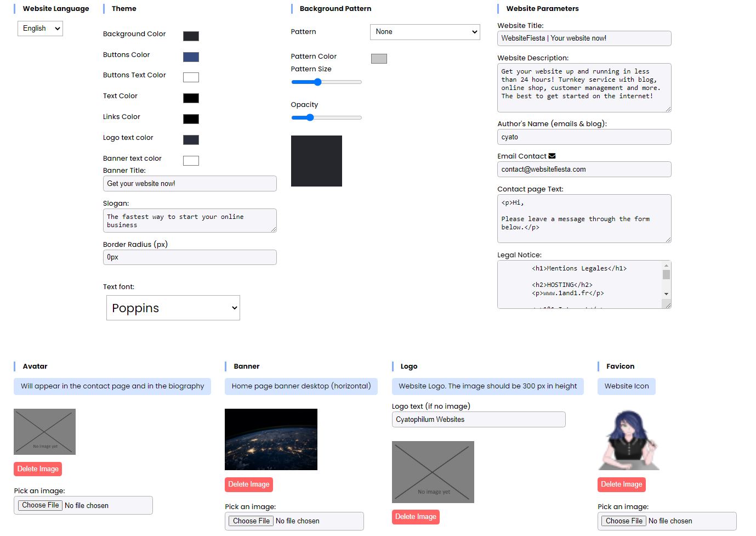Click the Opacity slider handle
756x536 pixels.
point(310,118)
